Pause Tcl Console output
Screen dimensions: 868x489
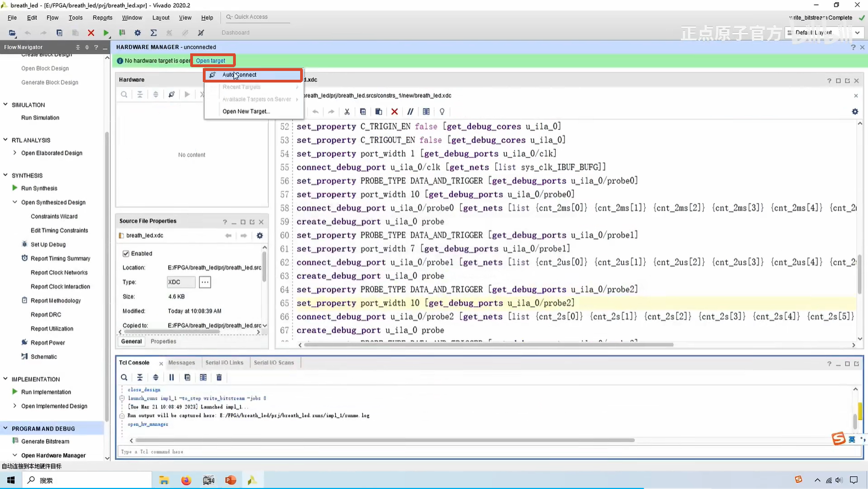coord(172,377)
